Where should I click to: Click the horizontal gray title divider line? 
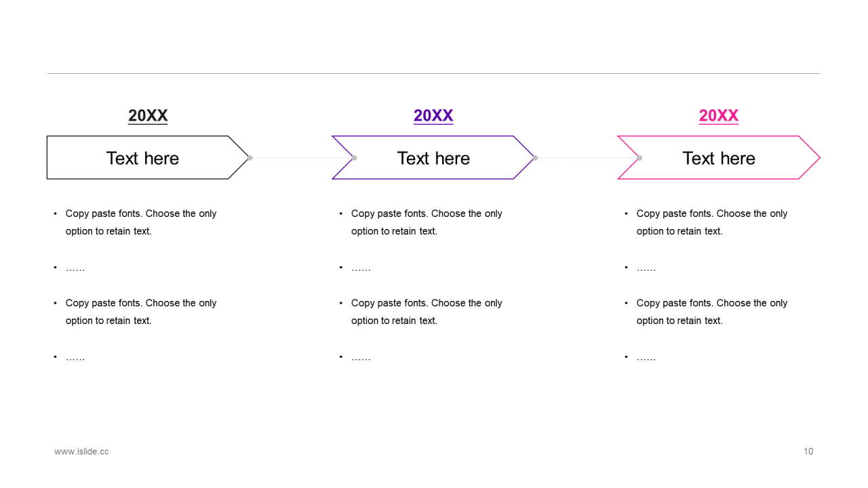coord(434,73)
